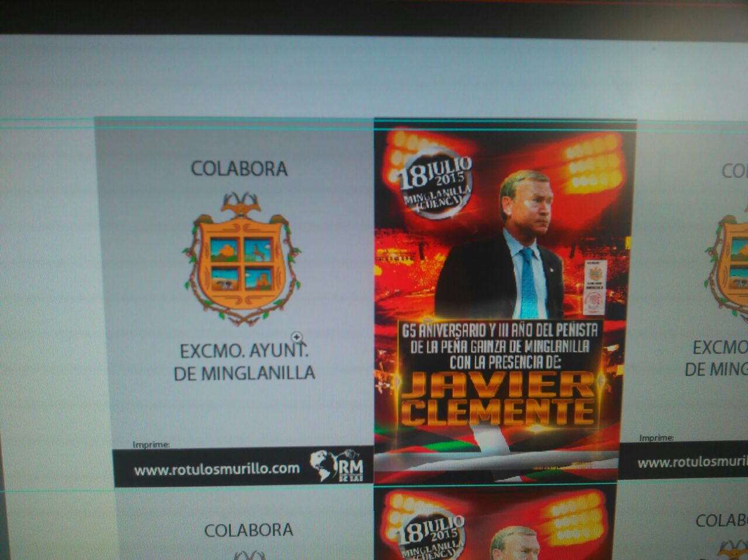Click the www.rotulosmuri text on the right card

point(692,462)
